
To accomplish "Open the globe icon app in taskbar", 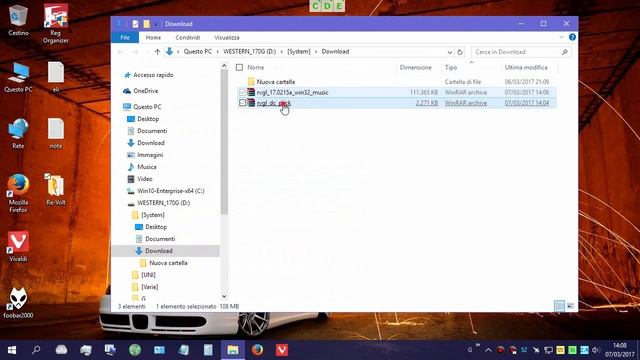I will tap(135, 350).
